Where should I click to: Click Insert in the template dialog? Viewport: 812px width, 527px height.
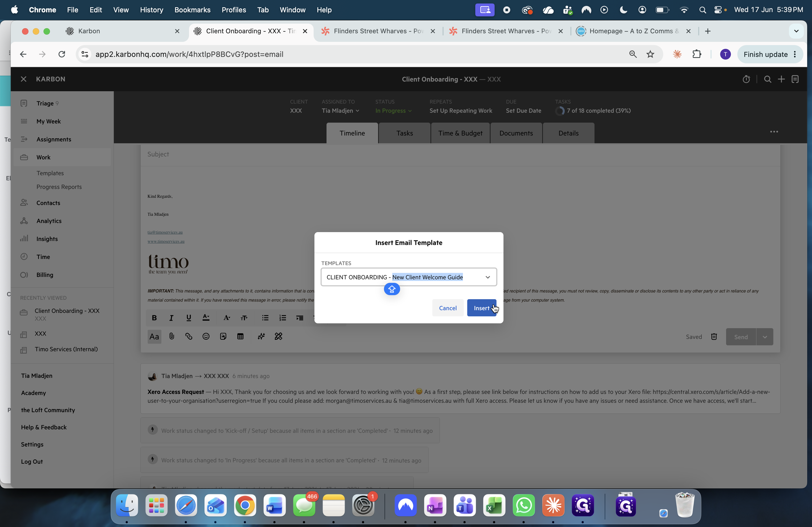(x=481, y=308)
